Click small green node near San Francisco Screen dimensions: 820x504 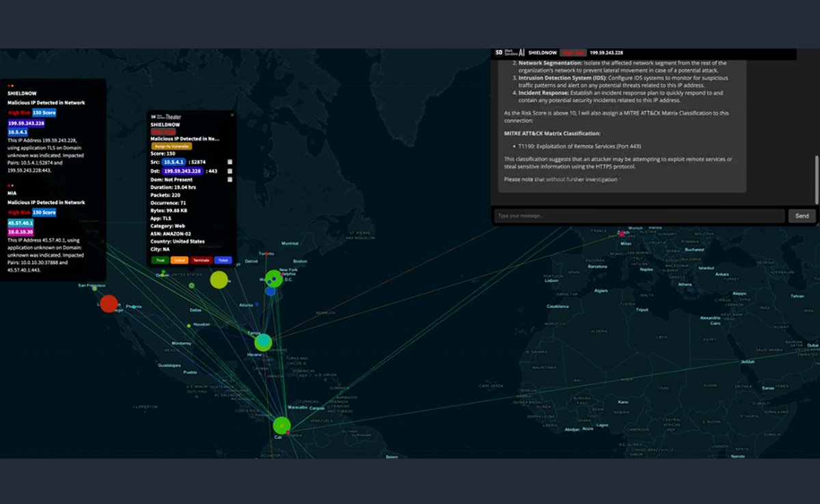coord(95,288)
